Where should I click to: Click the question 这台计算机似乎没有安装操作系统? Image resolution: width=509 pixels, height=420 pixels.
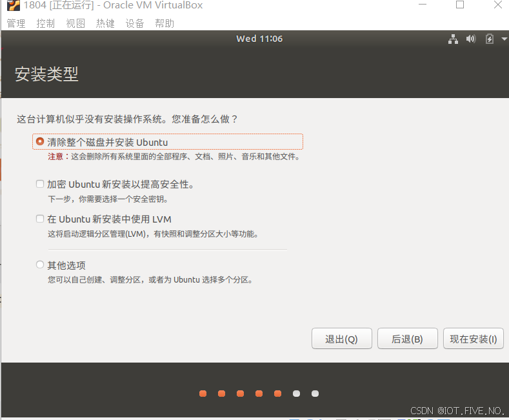coord(127,119)
